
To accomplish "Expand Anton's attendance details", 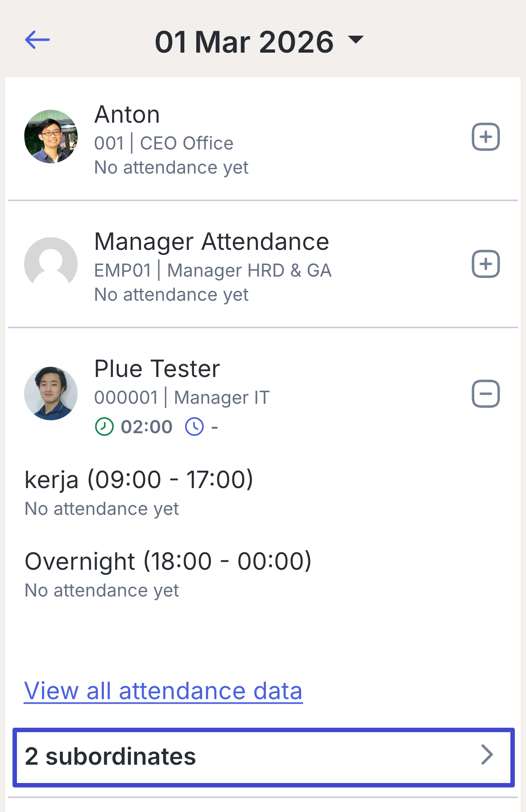I will point(485,137).
